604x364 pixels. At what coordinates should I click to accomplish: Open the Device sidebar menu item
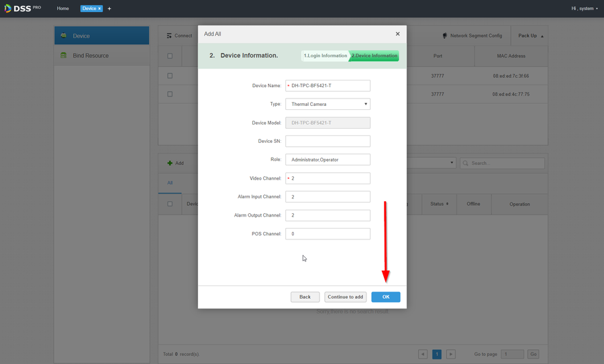pos(102,36)
